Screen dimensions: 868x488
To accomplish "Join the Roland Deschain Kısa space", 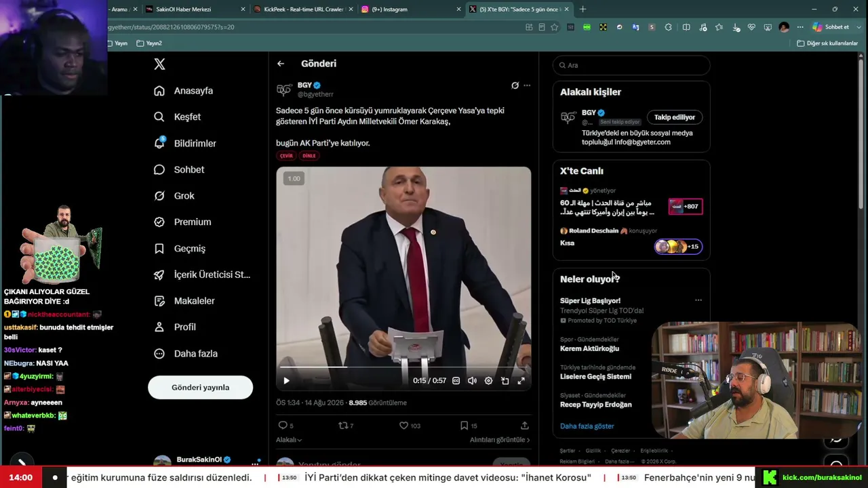I will pos(677,247).
